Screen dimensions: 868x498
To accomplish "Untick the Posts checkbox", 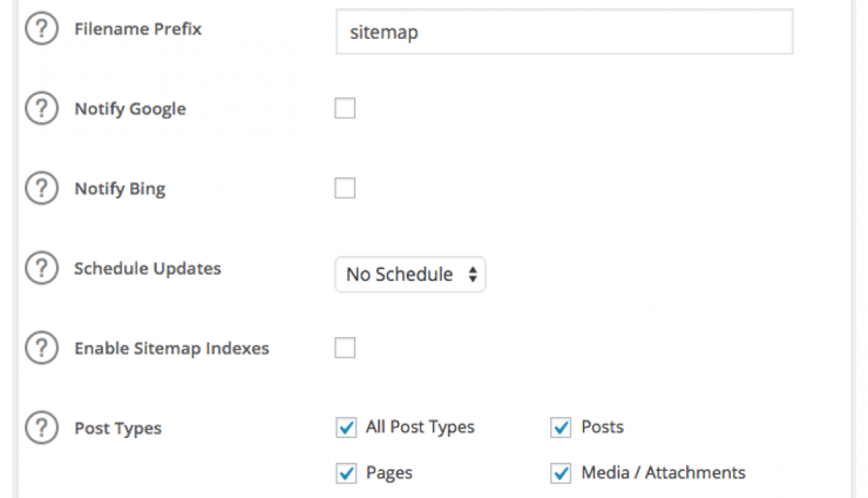I will 561,428.
